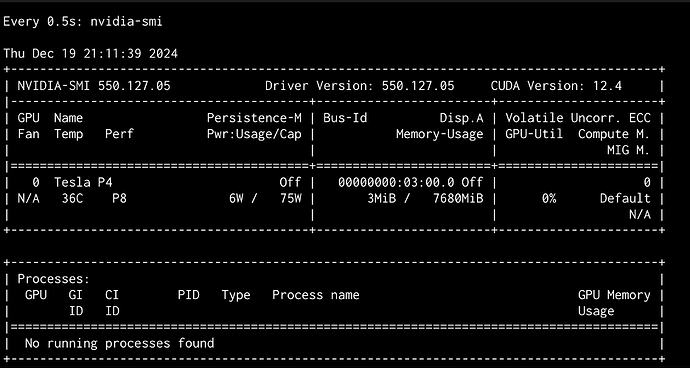Image resolution: width=690 pixels, height=368 pixels.
Task: Click the 'PID' column header
Action: pos(188,295)
